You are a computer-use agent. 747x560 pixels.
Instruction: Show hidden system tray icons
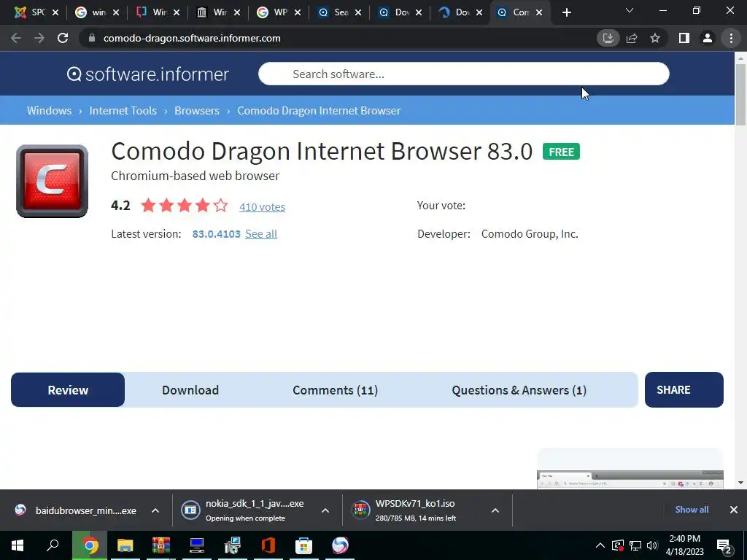pyautogui.click(x=600, y=545)
